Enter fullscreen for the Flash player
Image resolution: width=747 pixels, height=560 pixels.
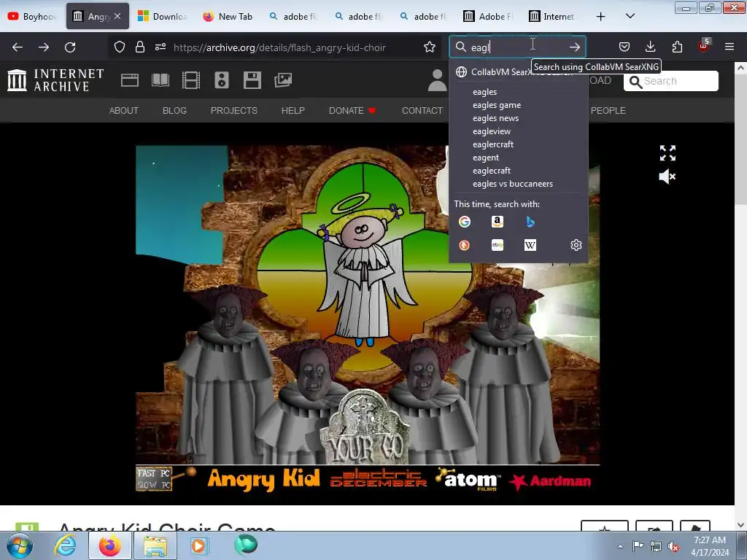(x=667, y=153)
